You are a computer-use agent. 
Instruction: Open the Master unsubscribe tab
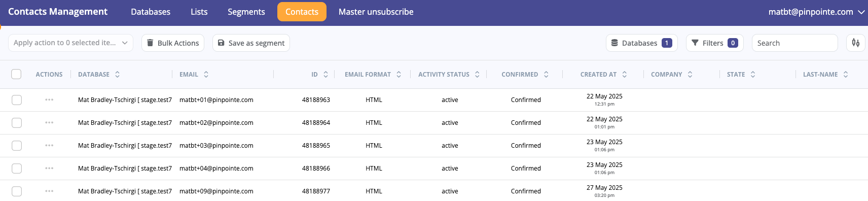click(x=376, y=12)
